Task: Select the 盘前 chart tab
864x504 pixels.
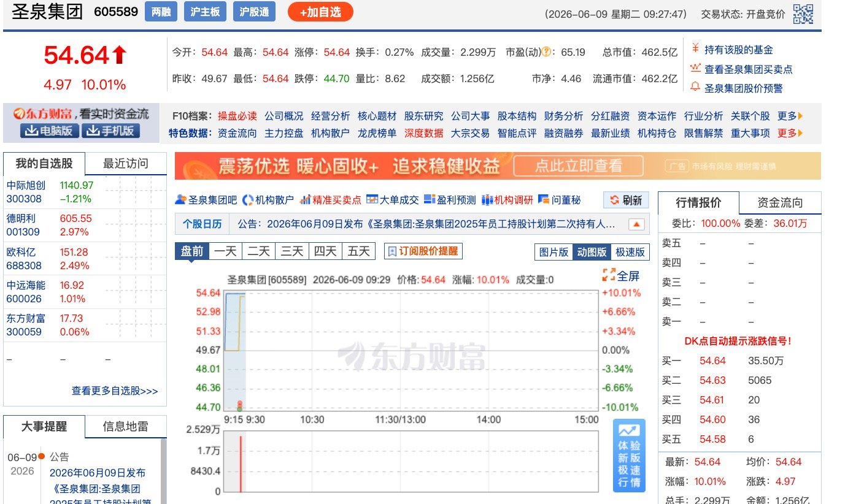Action: pyautogui.click(x=192, y=251)
